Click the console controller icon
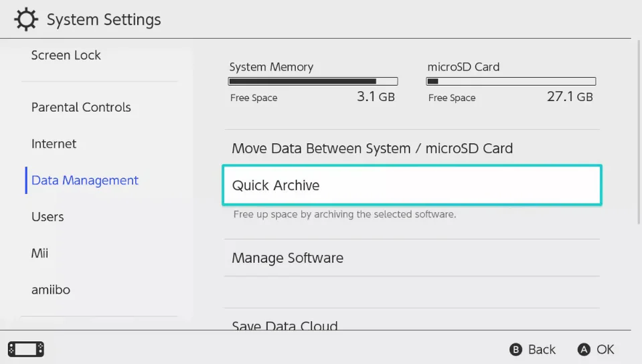Image resolution: width=642 pixels, height=364 pixels. click(x=26, y=349)
